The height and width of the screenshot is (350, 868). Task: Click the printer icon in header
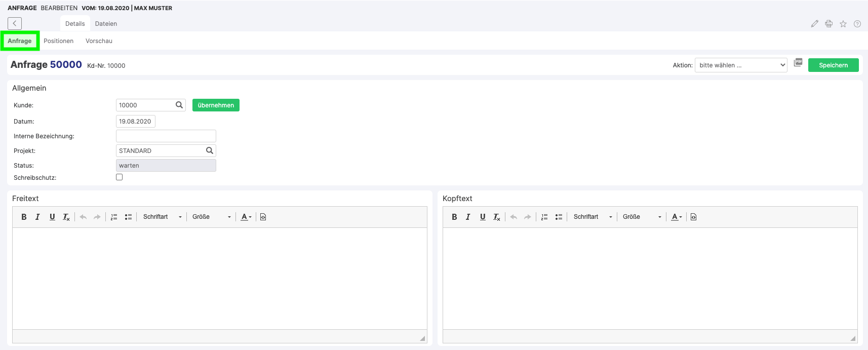pos(828,24)
